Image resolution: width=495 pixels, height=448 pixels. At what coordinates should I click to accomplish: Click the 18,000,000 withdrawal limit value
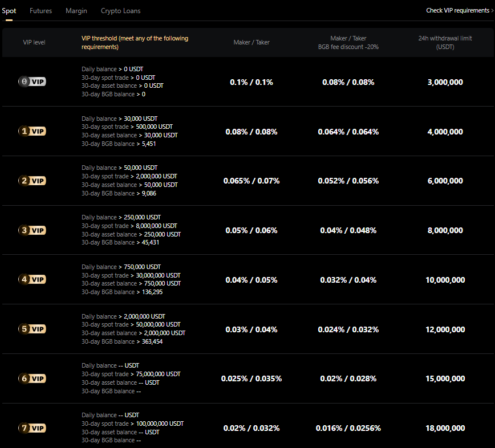pos(445,428)
